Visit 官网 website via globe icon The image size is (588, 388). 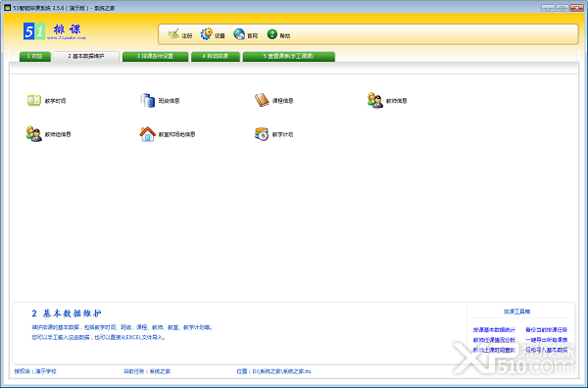pyautogui.click(x=239, y=34)
